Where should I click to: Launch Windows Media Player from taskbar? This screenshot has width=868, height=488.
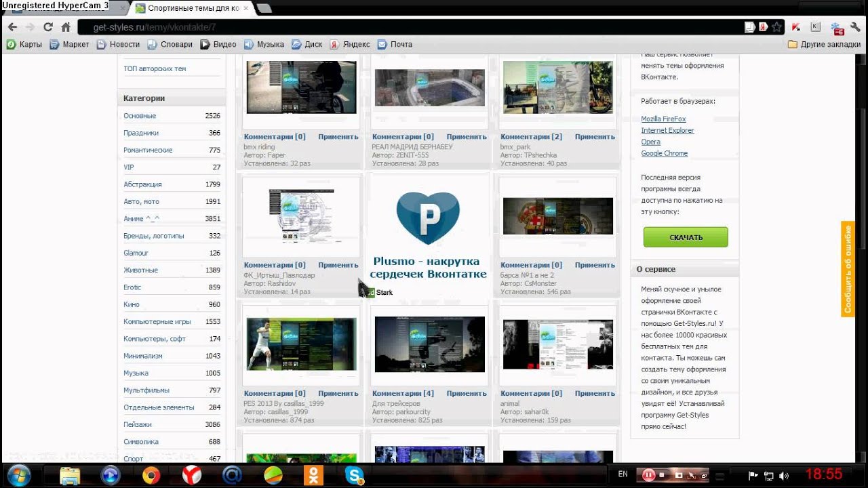point(111,475)
